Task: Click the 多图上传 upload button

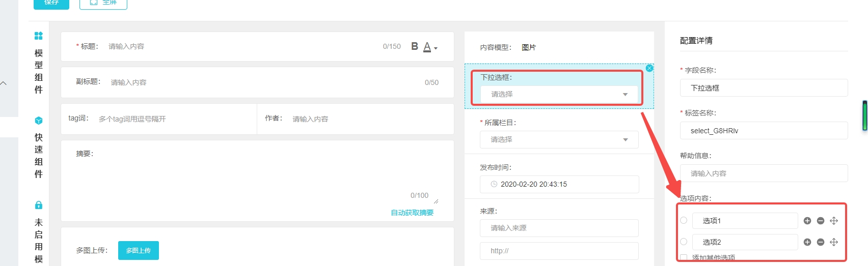Action: 139,250
